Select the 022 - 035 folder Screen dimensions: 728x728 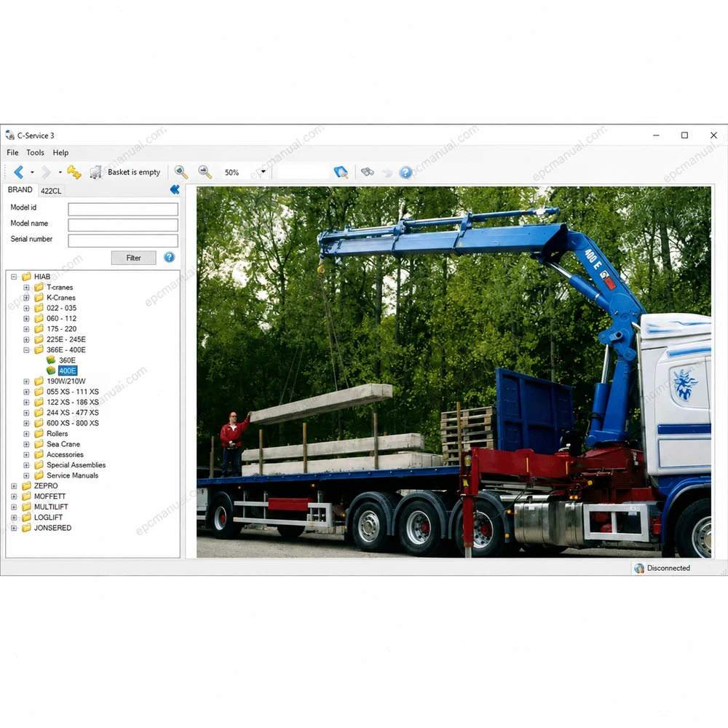(x=61, y=308)
